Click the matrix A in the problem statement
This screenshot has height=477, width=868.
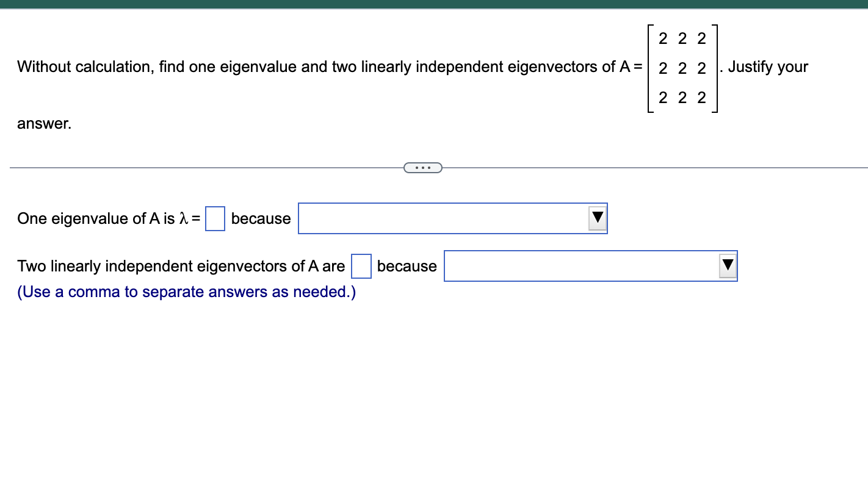pyautogui.click(x=682, y=68)
